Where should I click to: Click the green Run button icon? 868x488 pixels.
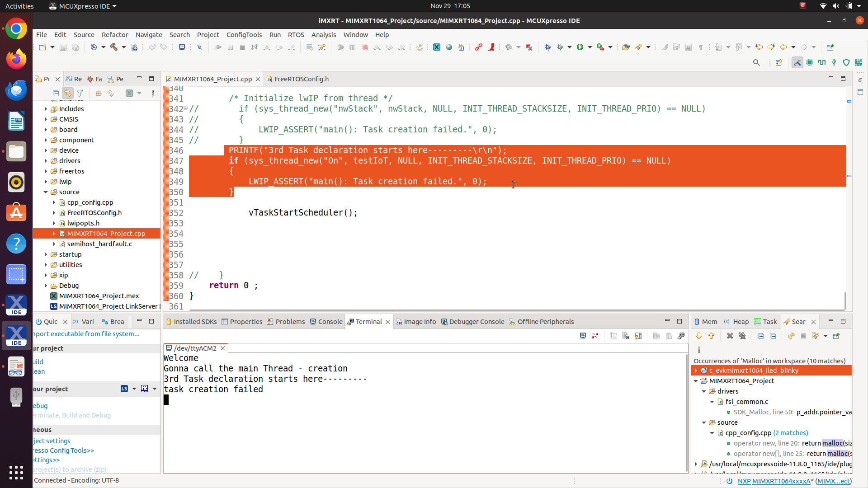coord(580,47)
